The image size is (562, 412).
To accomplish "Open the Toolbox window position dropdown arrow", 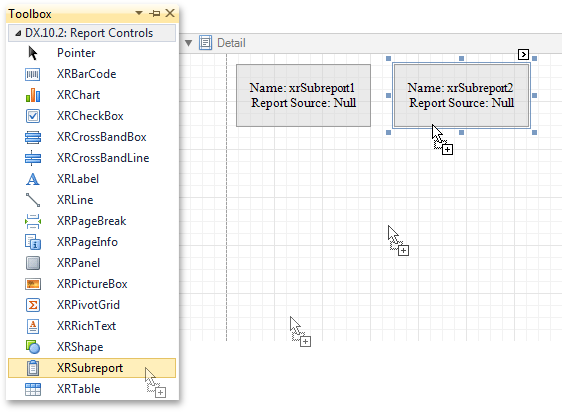I will click(139, 13).
